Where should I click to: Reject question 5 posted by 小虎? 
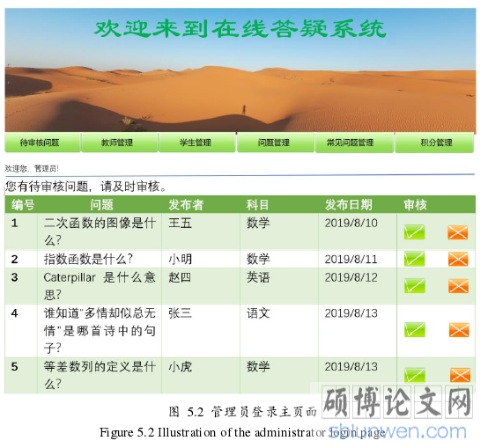pos(460,375)
